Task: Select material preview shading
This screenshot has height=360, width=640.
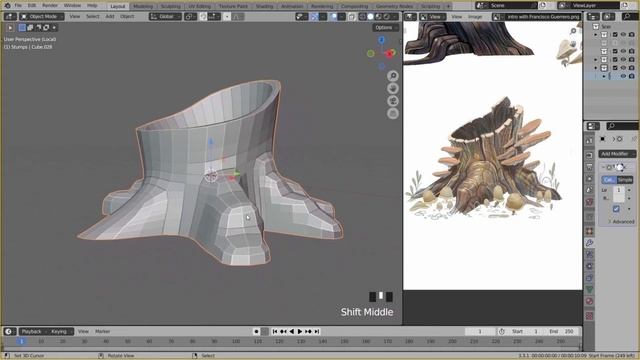Action: click(378, 17)
